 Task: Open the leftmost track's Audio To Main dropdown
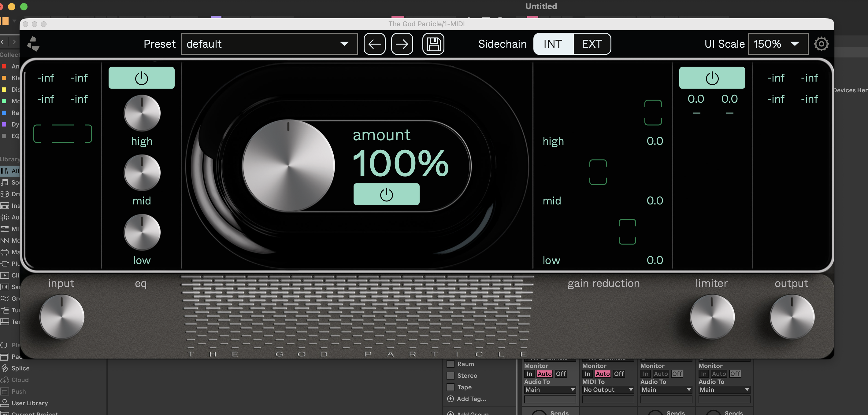coord(550,390)
